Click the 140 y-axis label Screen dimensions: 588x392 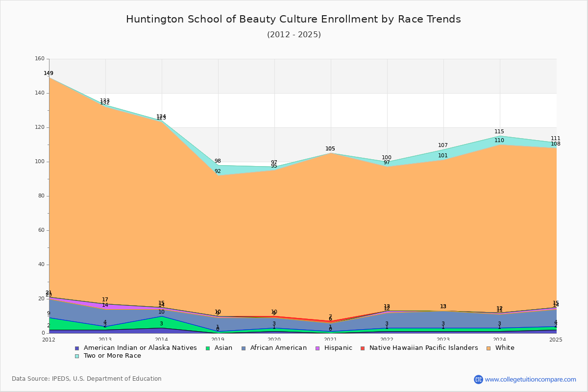(40, 93)
